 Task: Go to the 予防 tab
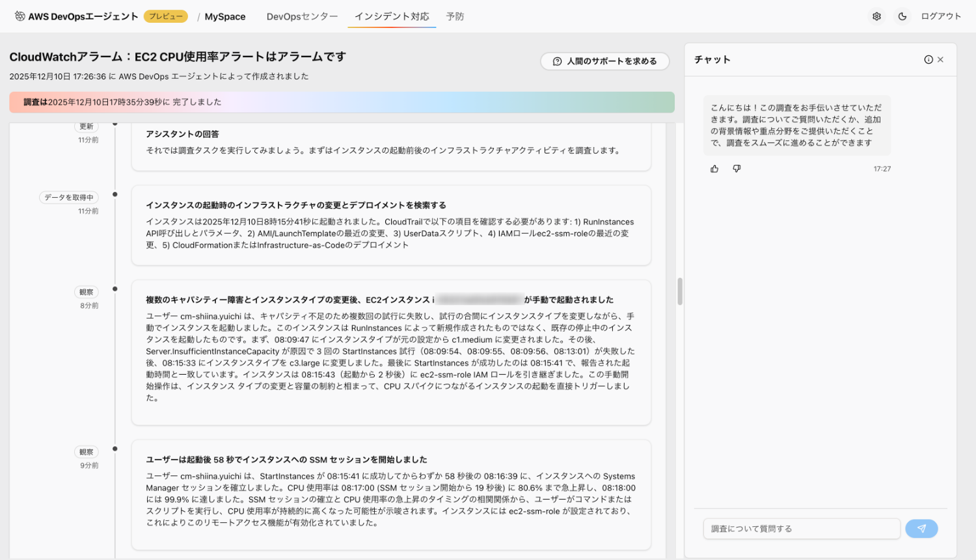click(455, 16)
